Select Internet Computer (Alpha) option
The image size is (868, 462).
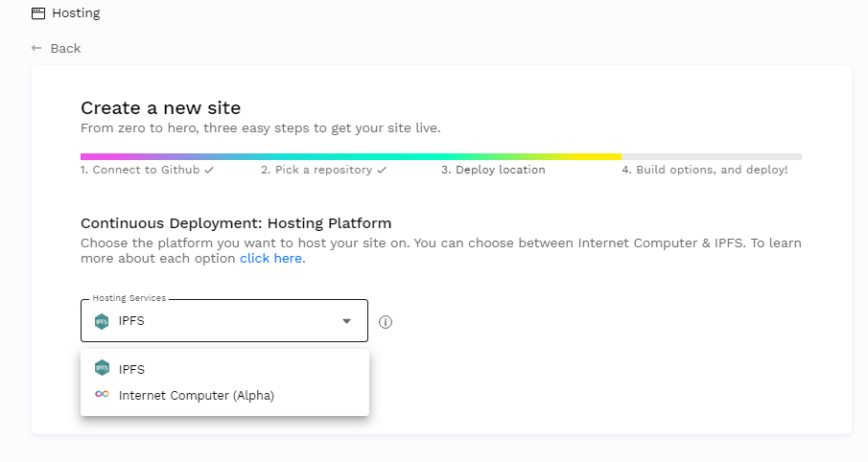[197, 395]
